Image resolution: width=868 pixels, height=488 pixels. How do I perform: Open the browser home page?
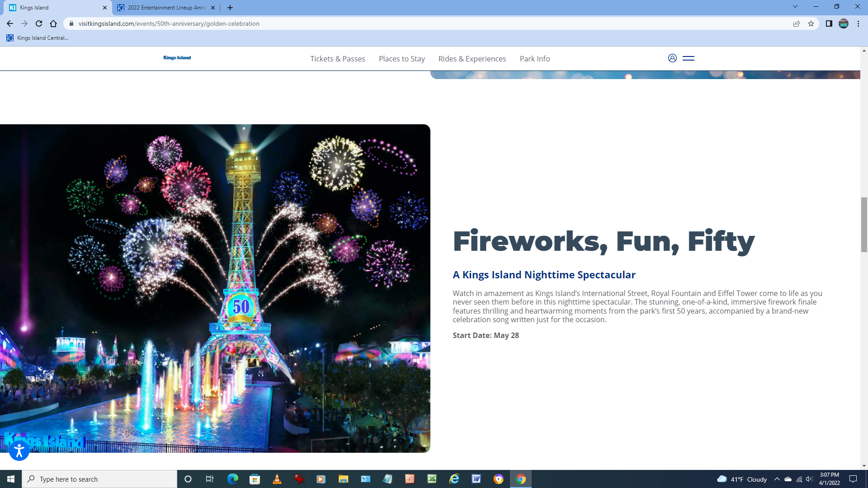coord(53,23)
